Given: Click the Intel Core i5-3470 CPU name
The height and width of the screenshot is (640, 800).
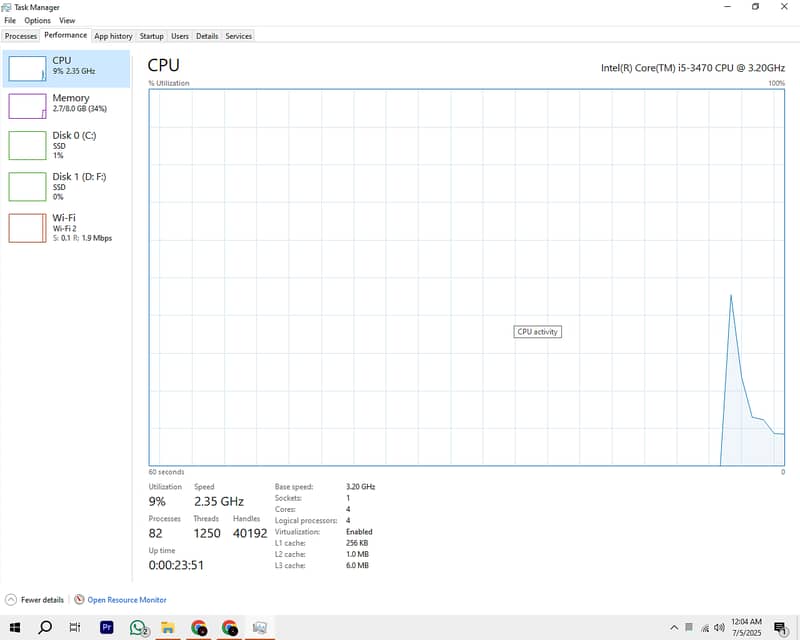Looking at the screenshot, I should click(693, 68).
